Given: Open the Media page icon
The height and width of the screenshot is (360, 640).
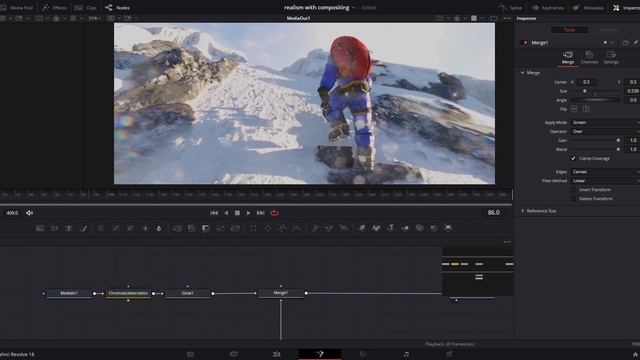Looking at the screenshot, I should pyautogui.click(x=190, y=354).
